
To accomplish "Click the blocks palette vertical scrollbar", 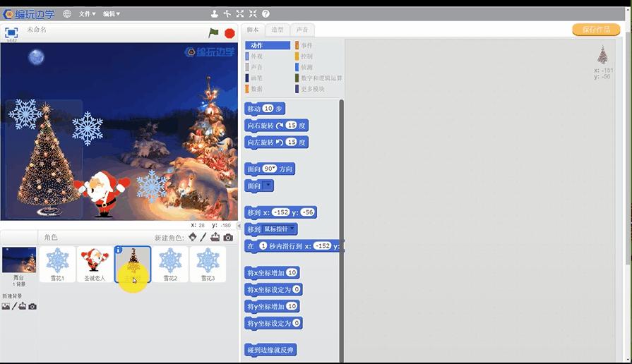I will coord(341,230).
